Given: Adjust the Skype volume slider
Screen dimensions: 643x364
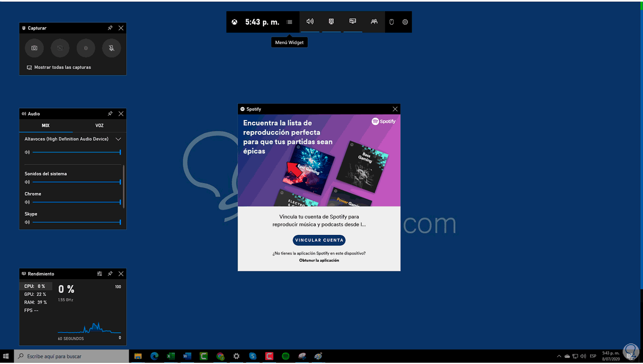Looking at the screenshot, I should 77,222.
